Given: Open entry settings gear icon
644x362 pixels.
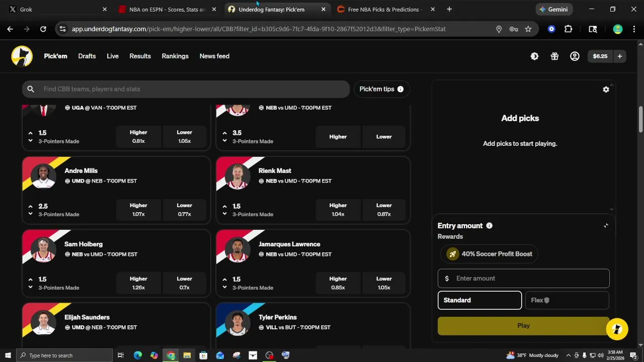Looking at the screenshot, I should click(x=606, y=89).
